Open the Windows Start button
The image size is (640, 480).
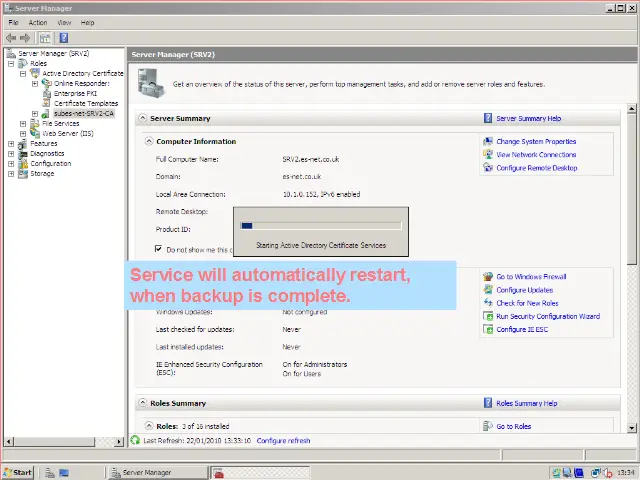coord(18,472)
